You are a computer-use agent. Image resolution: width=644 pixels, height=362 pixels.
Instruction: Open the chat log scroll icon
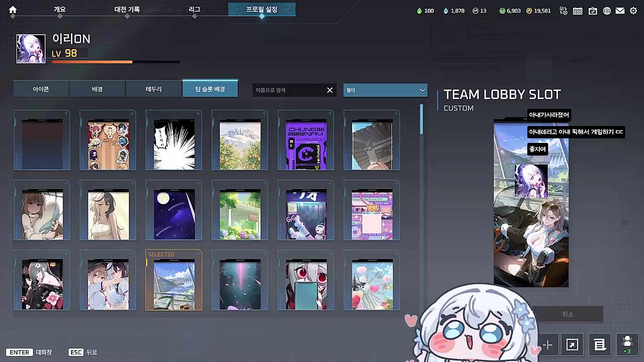click(x=599, y=344)
